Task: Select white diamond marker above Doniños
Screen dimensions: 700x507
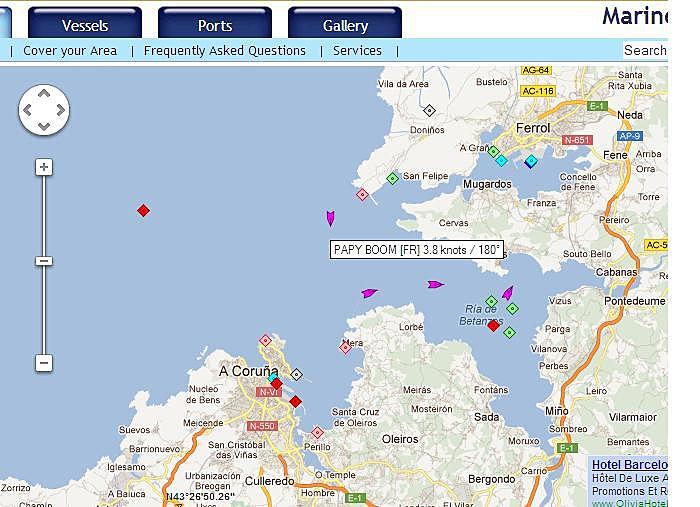Action: tap(429, 110)
